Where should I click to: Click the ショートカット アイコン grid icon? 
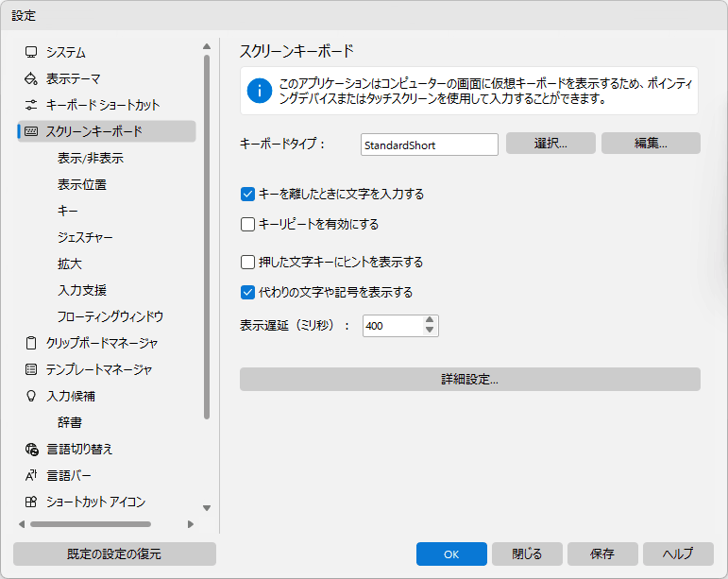click(x=31, y=502)
